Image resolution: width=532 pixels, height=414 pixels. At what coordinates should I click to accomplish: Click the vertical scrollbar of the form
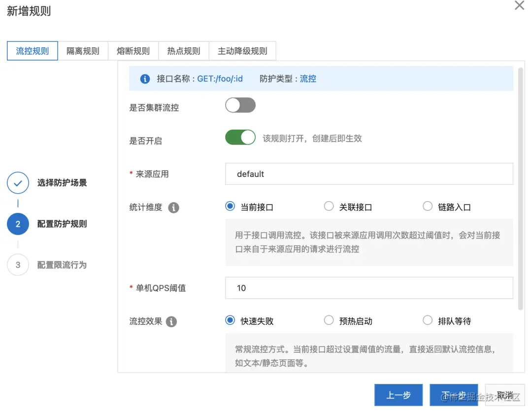click(521, 189)
